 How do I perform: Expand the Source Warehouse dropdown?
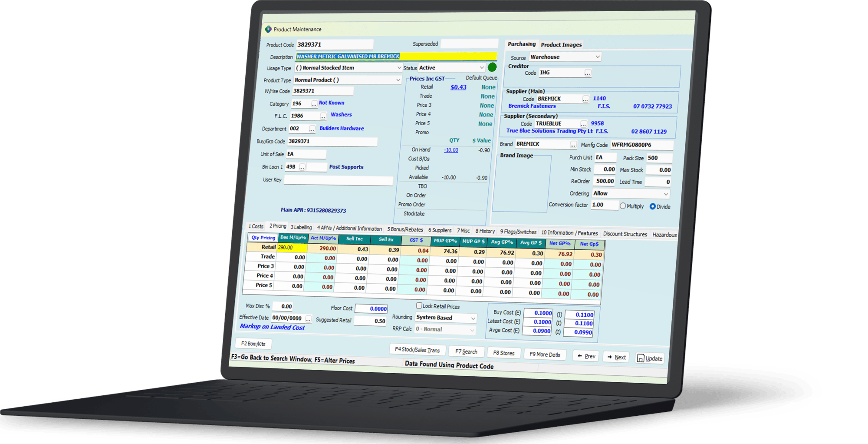click(597, 57)
